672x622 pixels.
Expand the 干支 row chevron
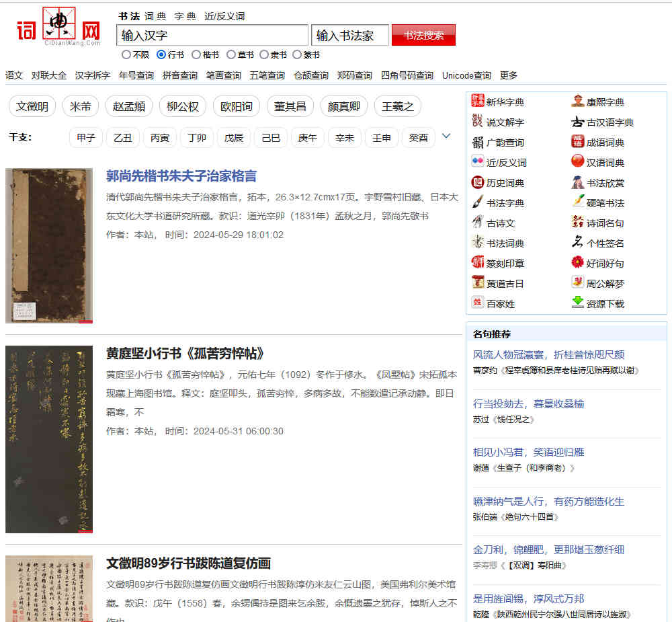tap(446, 136)
